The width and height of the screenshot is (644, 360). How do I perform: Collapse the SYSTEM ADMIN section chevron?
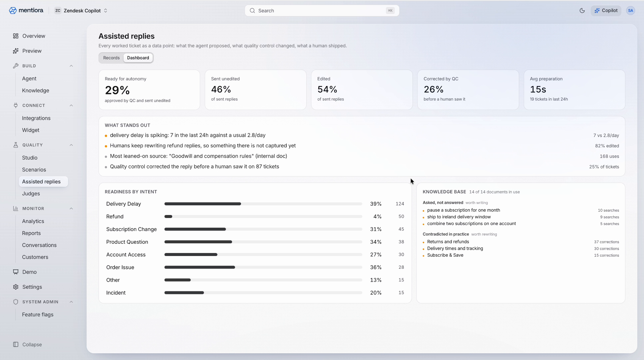(71, 302)
